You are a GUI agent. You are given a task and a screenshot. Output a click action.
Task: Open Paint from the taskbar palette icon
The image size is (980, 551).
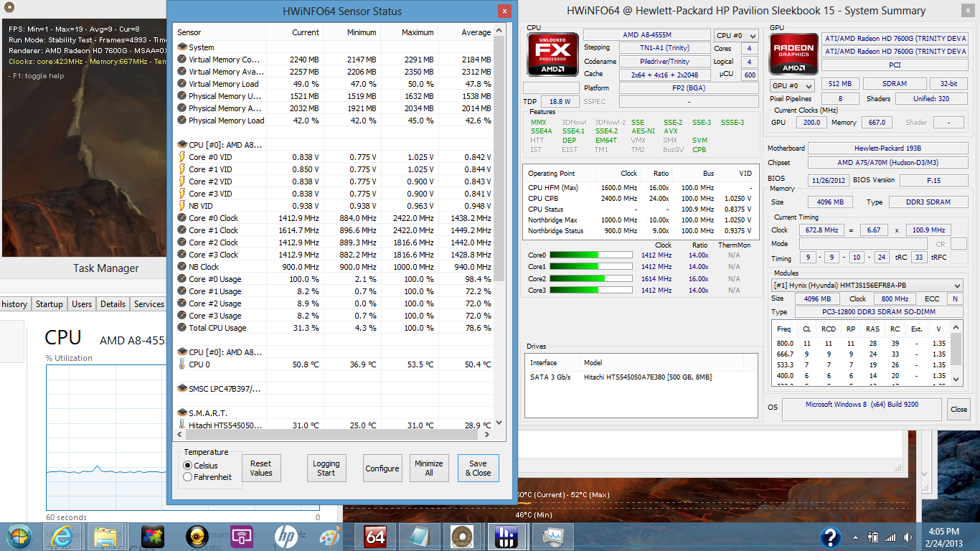330,536
